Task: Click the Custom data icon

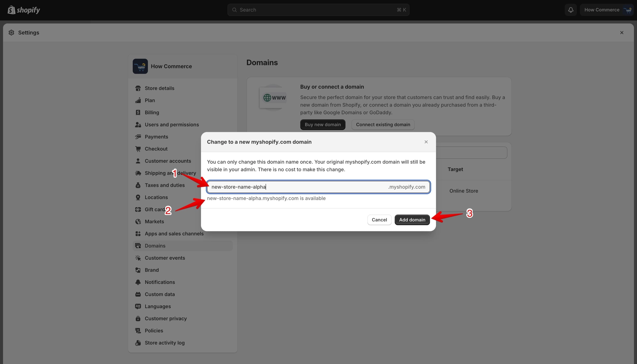Action: (x=138, y=294)
